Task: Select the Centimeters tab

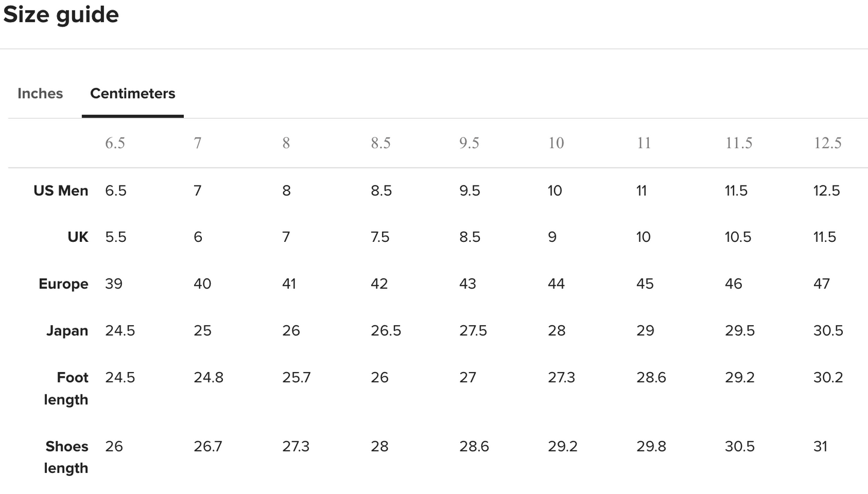Action: (x=133, y=94)
